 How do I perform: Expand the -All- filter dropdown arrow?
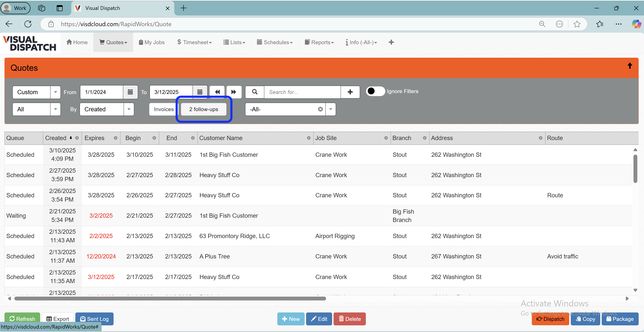[331, 109]
